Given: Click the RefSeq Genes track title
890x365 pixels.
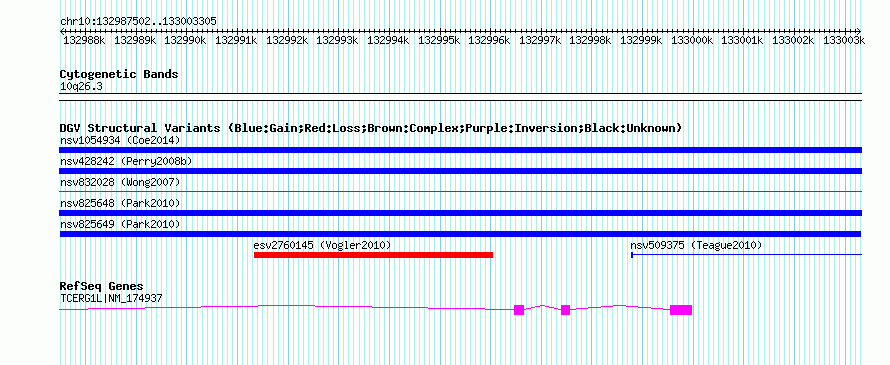Looking at the screenshot, I should (x=102, y=286).
